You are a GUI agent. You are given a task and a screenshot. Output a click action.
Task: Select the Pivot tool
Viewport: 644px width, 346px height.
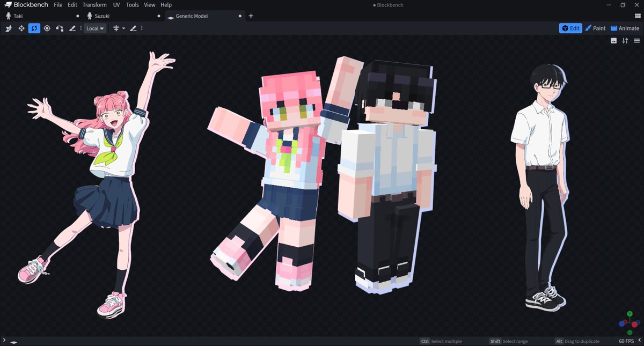click(x=47, y=28)
